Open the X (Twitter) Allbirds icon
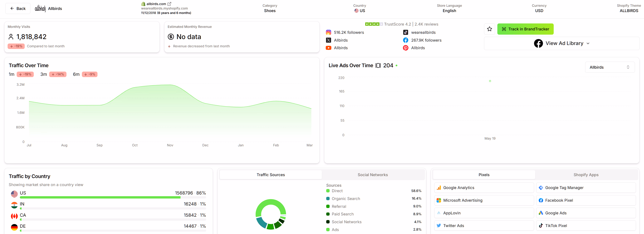The width and height of the screenshot is (644, 234). click(329, 40)
